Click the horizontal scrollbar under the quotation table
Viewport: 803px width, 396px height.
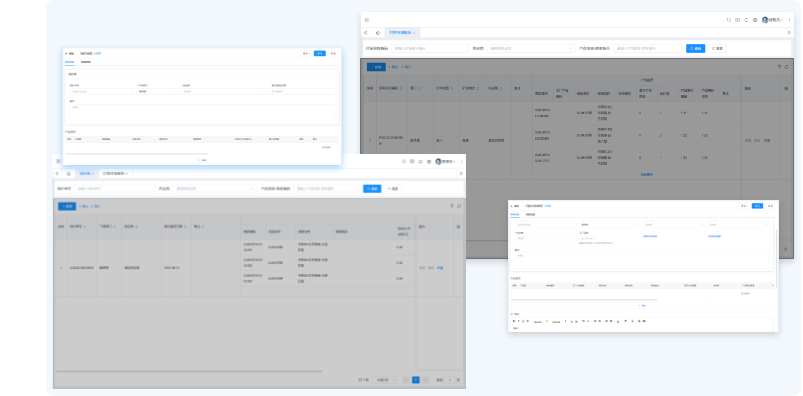coord(189,371)
